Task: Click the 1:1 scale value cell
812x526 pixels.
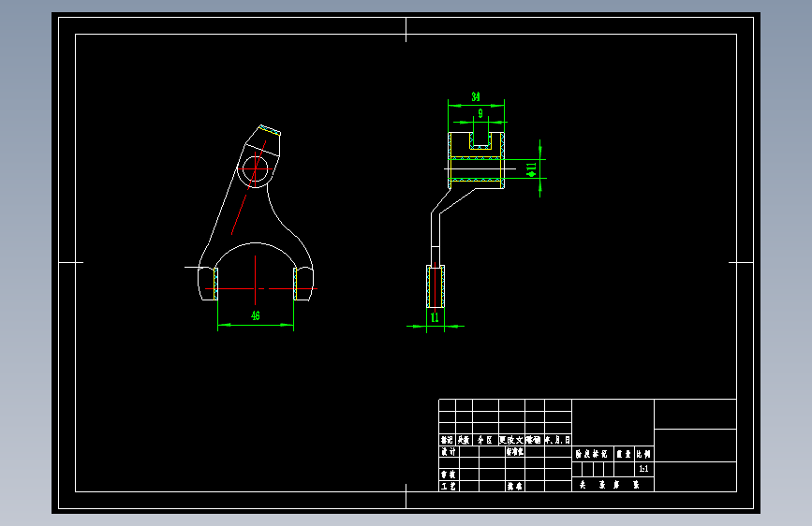Action: [643, 469]
